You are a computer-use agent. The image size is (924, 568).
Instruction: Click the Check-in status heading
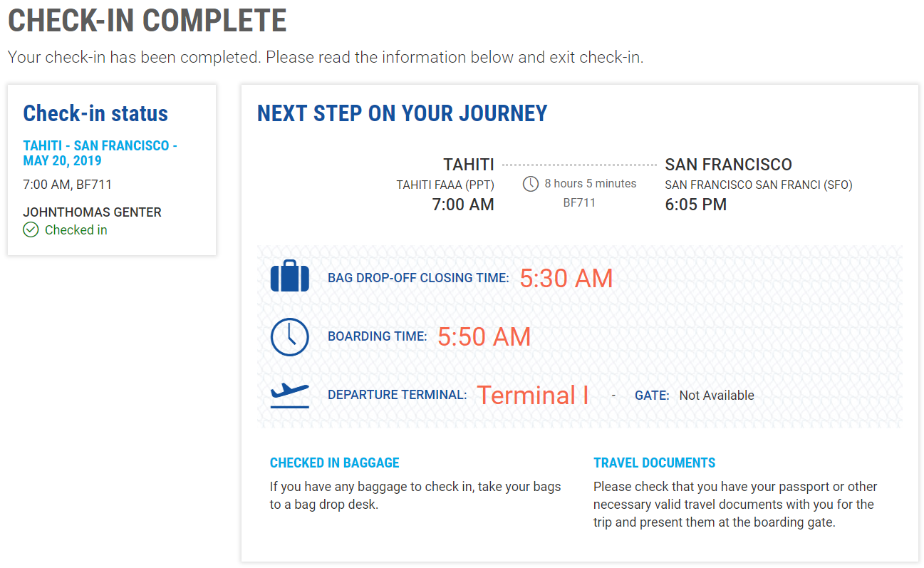point(95,113)
